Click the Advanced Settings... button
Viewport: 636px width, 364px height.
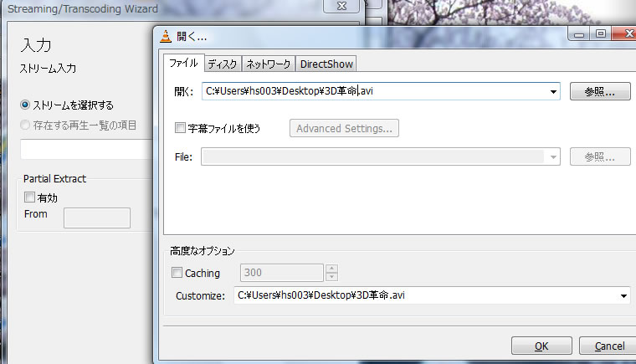pos(344,128)
